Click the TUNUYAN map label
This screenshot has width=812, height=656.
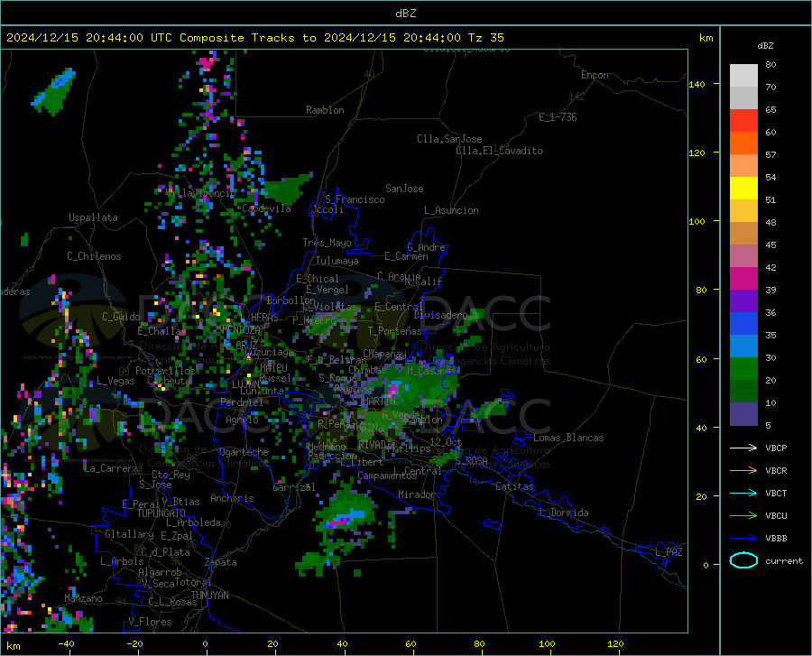(x=209, y=596)
